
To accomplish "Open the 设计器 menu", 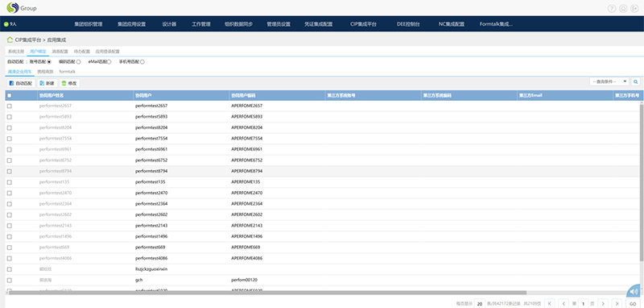I will (169, 24).
